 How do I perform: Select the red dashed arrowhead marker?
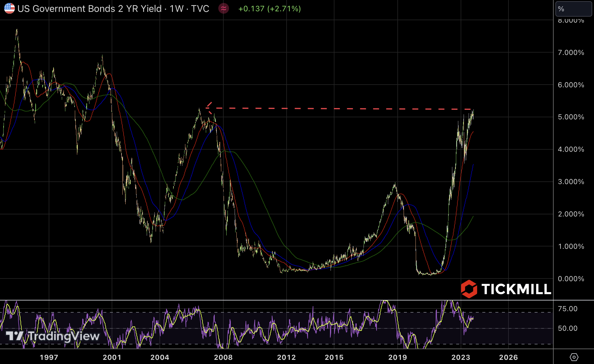pyautogui.click(x=209, y=108)
